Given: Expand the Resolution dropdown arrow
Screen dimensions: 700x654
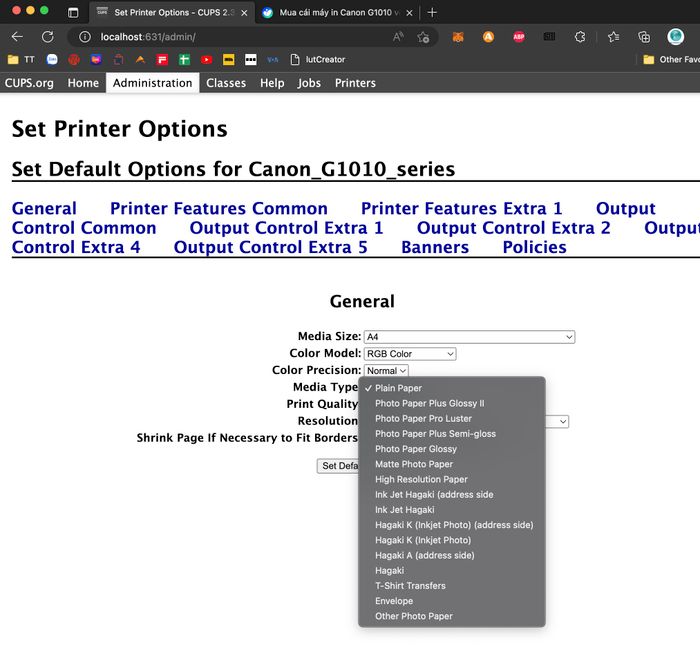Looking at the screenshot, I should (562, 421).
